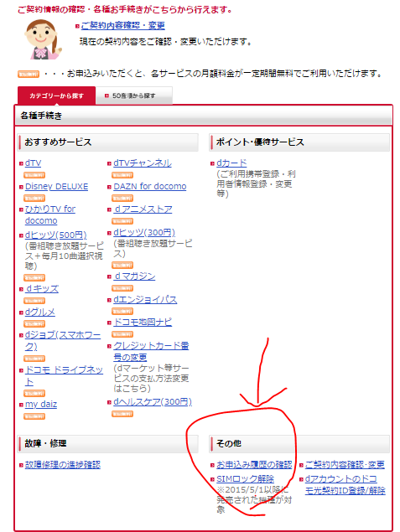Click the orange badge under dキッズ
Image resolution: width=400 pixels, height=532 pixels.
pyautogui.click(x=34, y=301)
